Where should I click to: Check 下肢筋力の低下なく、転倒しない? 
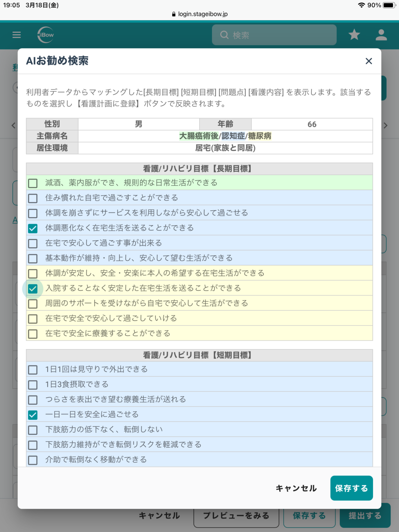pos(33,430)
